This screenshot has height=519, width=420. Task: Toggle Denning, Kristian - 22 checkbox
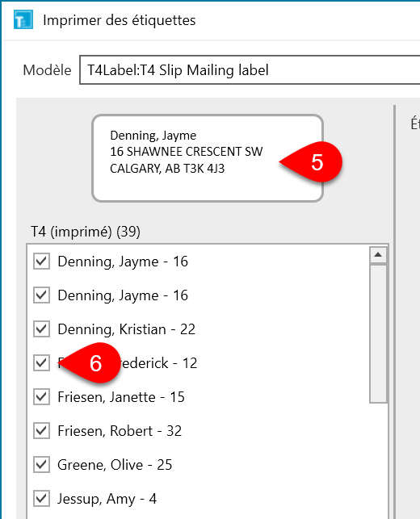[41, 329]
